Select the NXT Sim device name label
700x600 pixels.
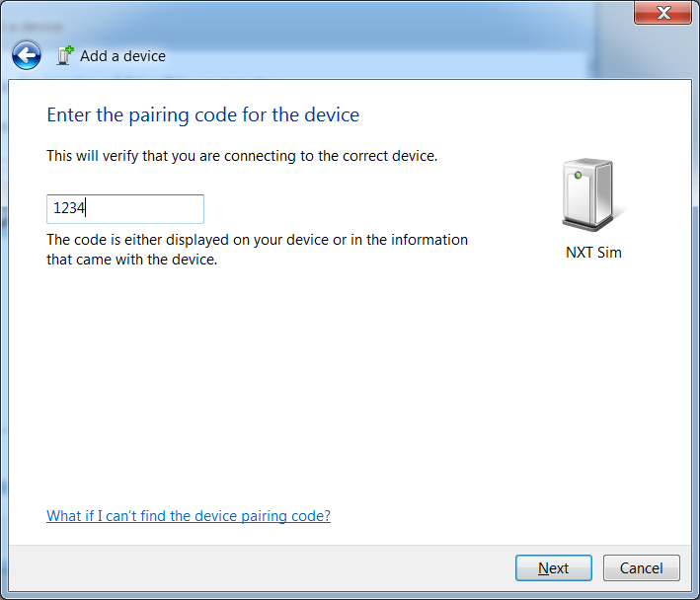point(593,253)
